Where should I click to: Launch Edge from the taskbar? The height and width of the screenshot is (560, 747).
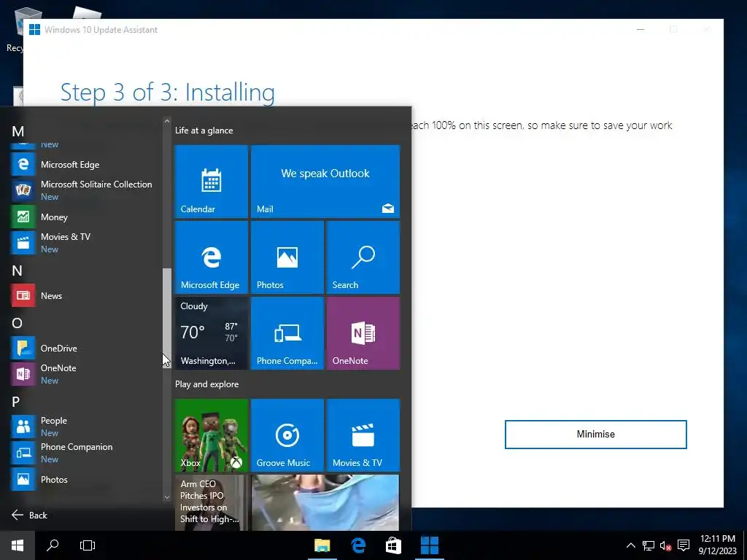(358, 545)
